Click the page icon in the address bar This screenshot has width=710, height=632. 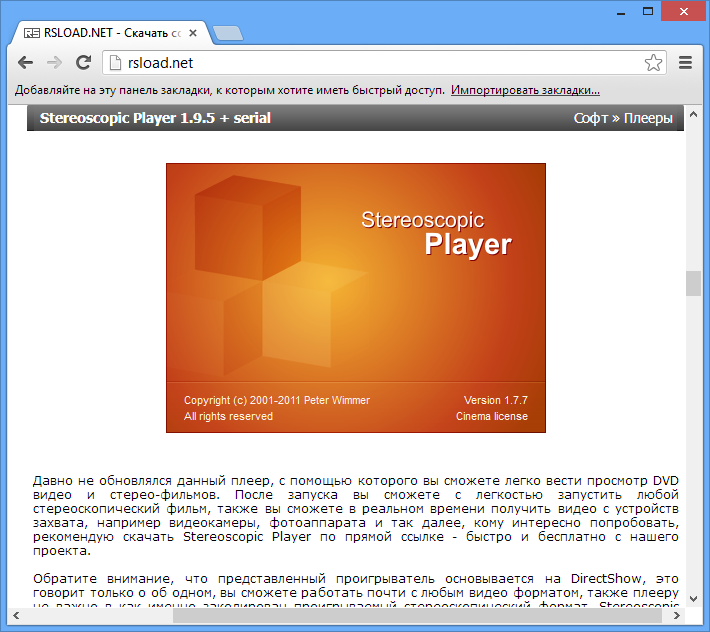[x=115, y=63]
